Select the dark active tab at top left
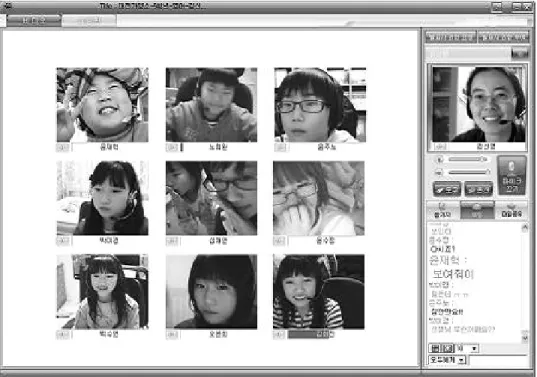This screenshot has height=377, width=537. [x=34, y=21]
